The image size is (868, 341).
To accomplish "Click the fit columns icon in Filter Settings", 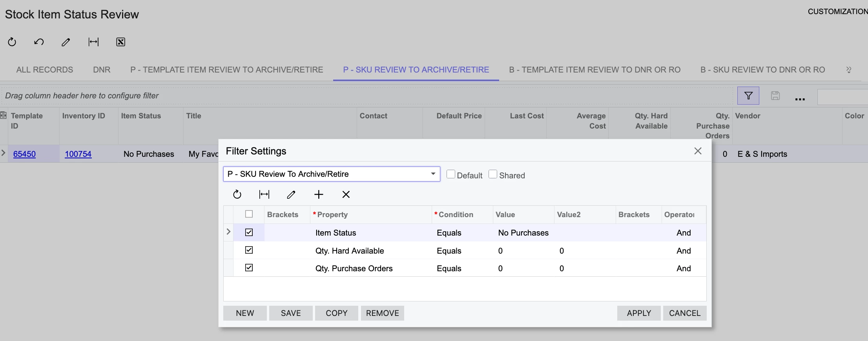I will (x=264, y=194).
